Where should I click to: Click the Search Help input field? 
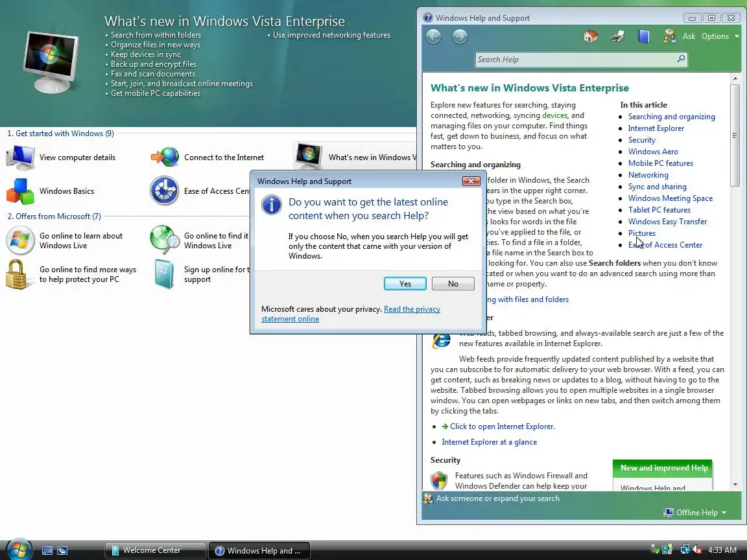(x=576, y=60)
